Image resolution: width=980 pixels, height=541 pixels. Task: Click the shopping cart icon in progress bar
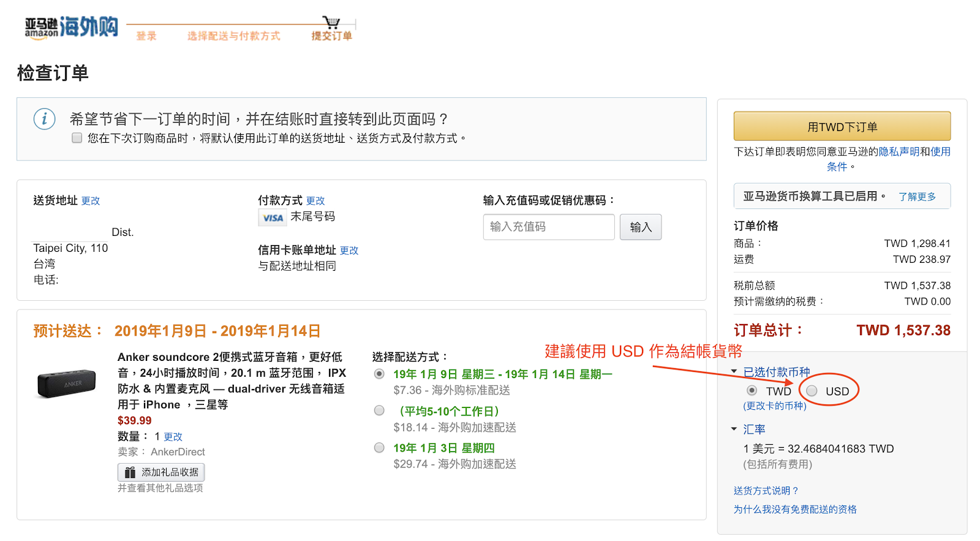coord(331,23)
